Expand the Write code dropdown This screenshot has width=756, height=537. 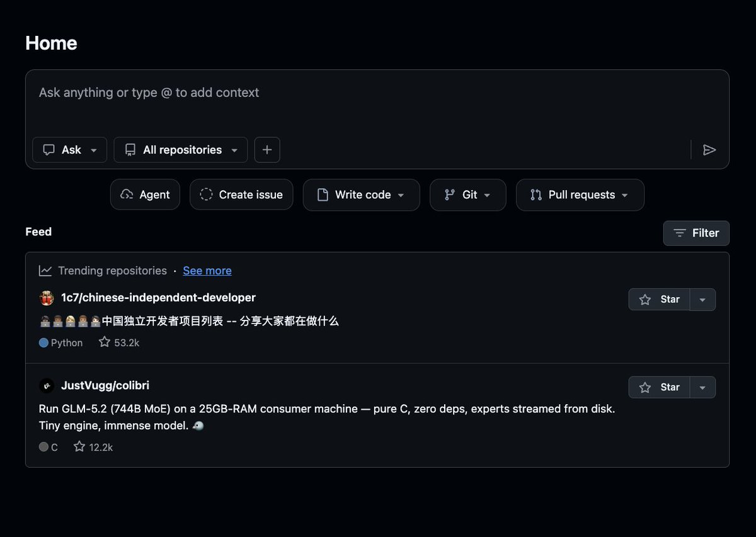point(362,195)
